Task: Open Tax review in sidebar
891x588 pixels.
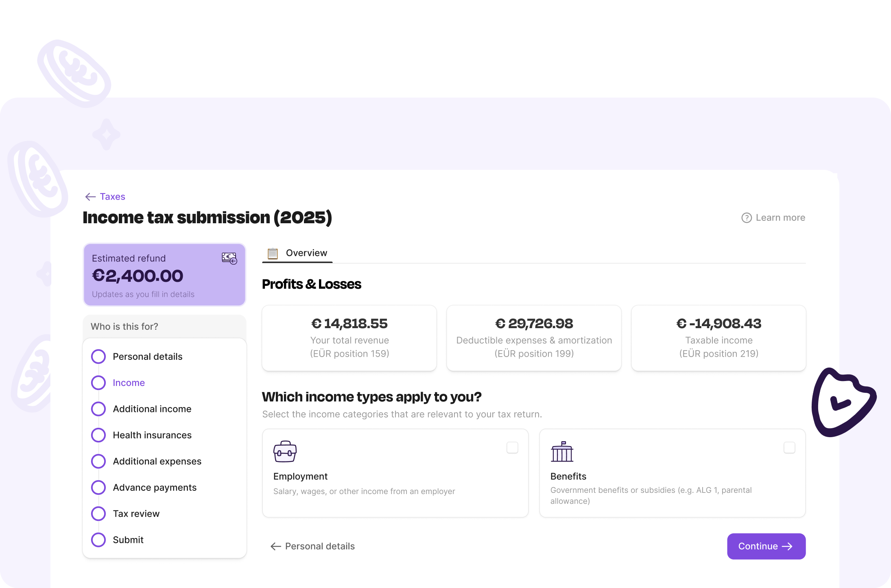Action: [x=136, y=514]
